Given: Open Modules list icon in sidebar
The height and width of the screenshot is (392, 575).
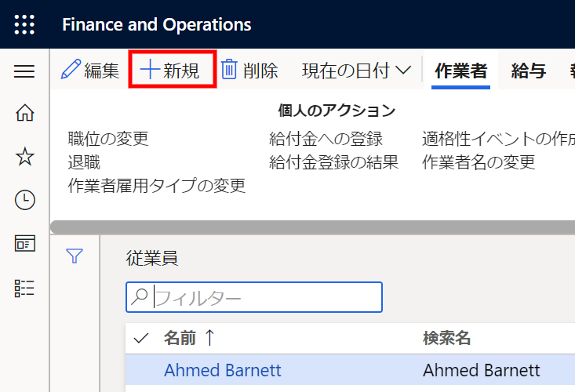Looking at the screenshot, I should click(24, 289).
